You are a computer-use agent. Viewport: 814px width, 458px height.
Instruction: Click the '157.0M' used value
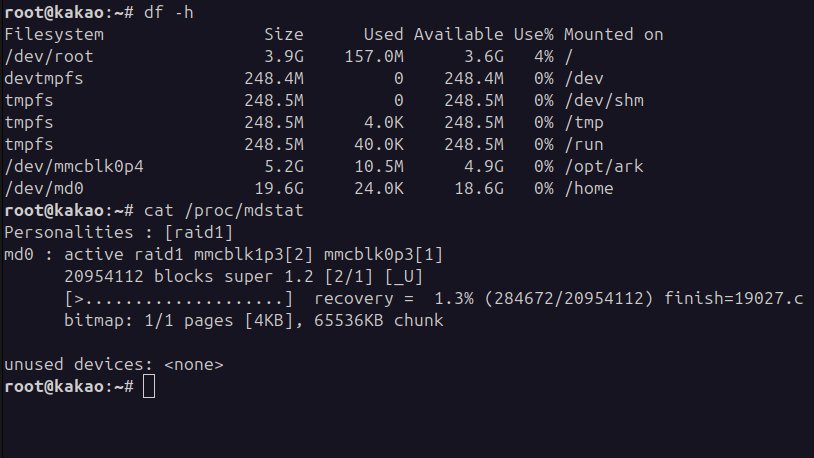(374, 57)
